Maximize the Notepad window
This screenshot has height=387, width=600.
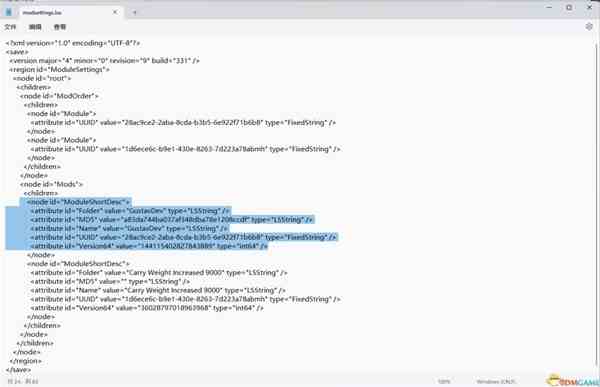coord(569,7)
